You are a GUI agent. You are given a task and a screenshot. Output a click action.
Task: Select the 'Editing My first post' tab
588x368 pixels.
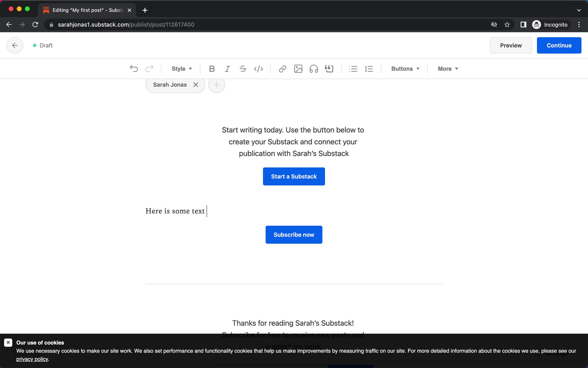(87, 10)
